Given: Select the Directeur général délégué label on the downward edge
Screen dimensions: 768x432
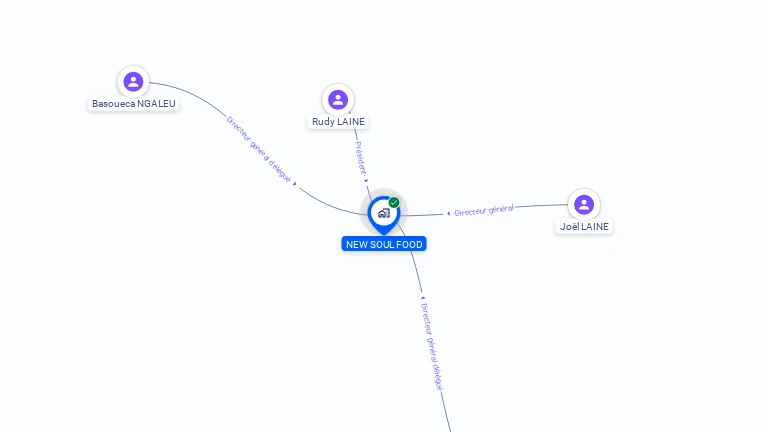Looking at the screenshot, I should 432,347.
